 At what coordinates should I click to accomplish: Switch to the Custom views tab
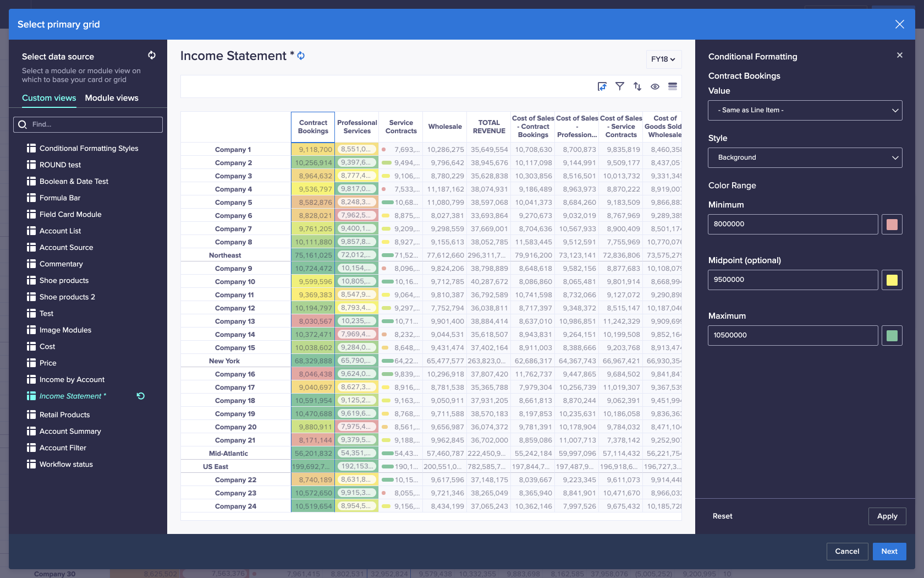point(49,98)
